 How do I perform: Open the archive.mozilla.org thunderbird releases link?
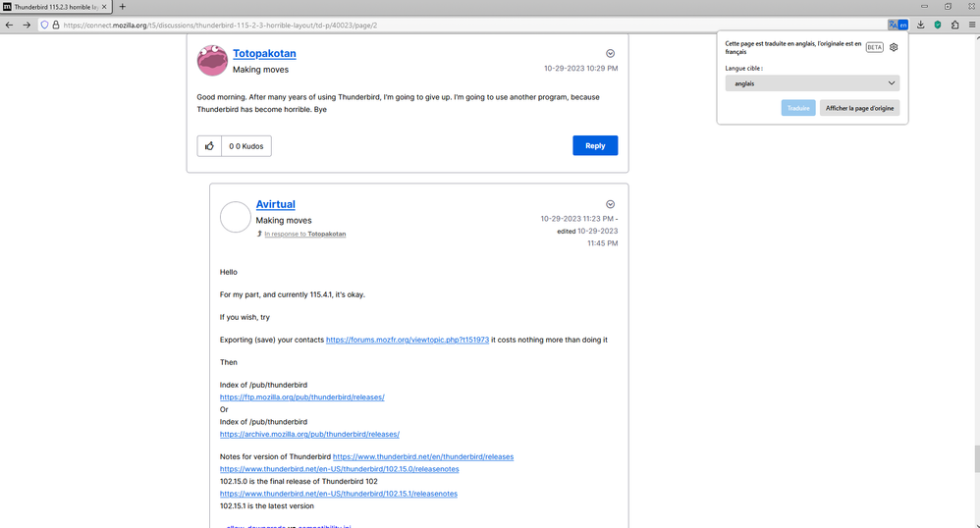(309, 434)
